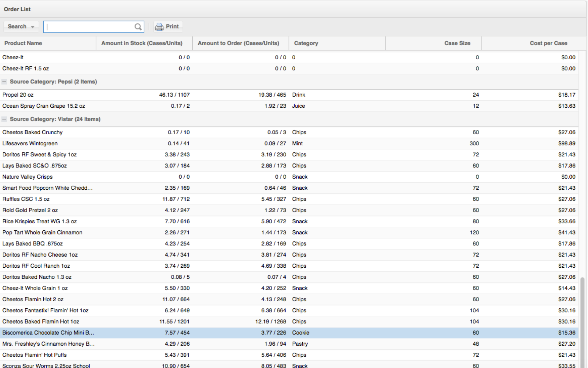Select the Cheez-It RF 1.5 oz row

pyautogui.click(x=289, y=69)
